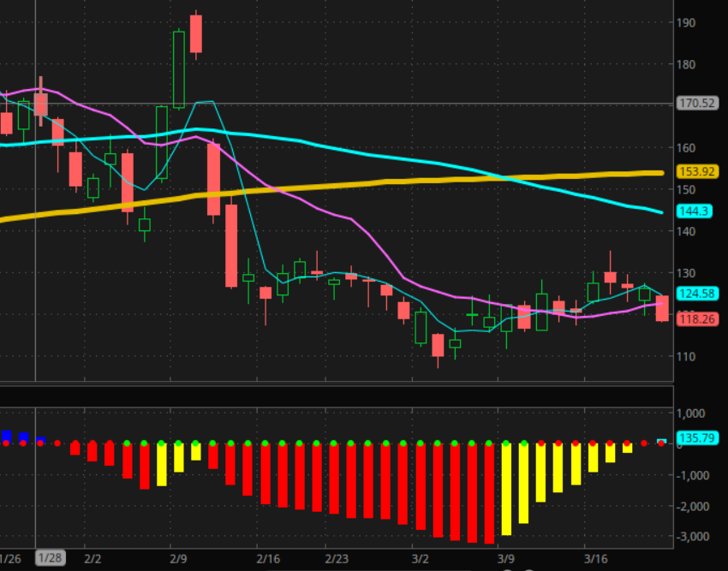Click the 2/23 date axis label
The width and height of the screenshot is (728, 571).
click(337, 558)
